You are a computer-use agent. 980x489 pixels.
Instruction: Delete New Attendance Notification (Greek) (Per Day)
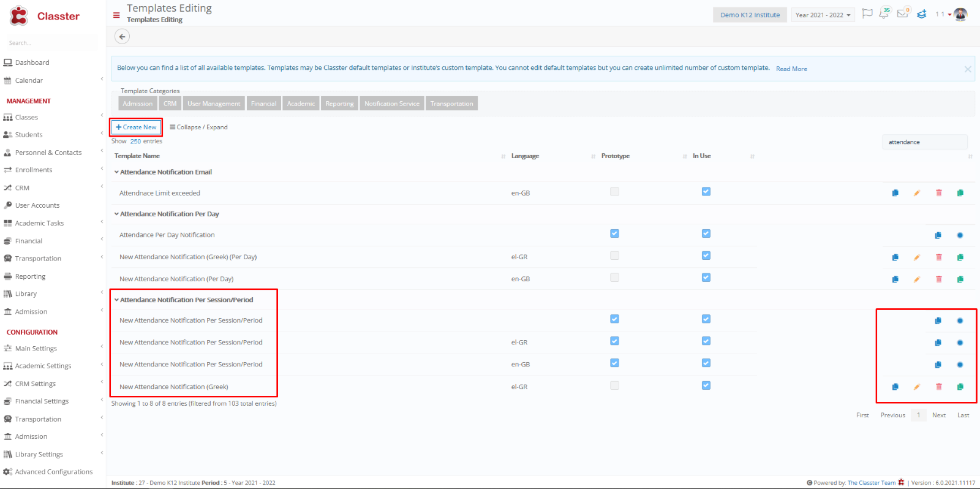(x=938, y=257)
